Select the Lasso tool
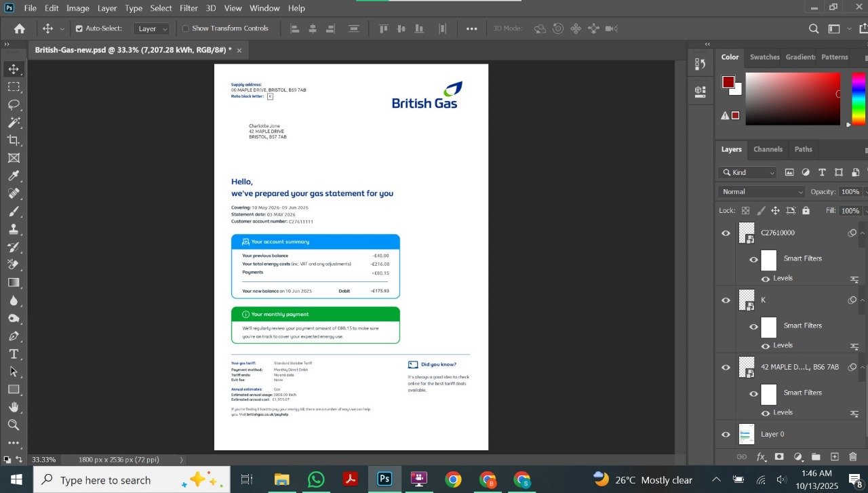This screenshot has width=868, height=493. click(14, 104)
